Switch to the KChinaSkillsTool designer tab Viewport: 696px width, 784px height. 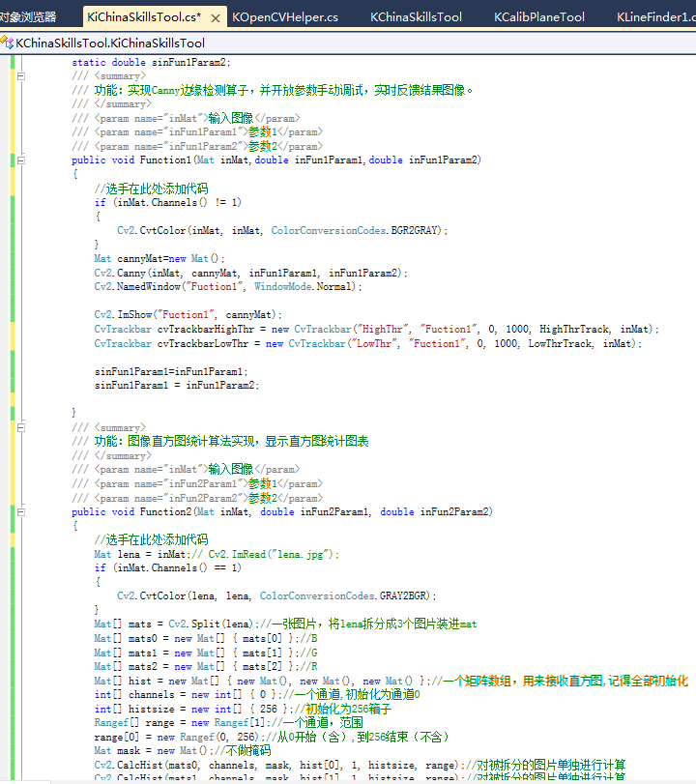[x=416, y=16]
